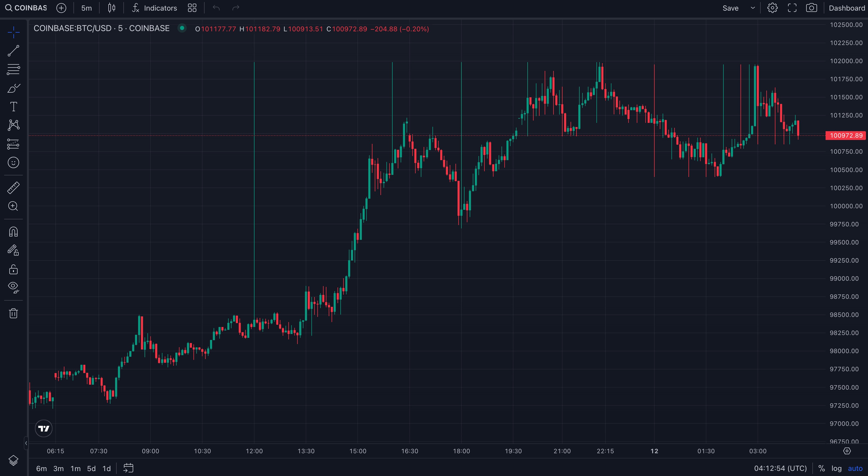The image size is (868, 476).
Task: Click the COINBAS symbol search field
Action: coord(26,8)
